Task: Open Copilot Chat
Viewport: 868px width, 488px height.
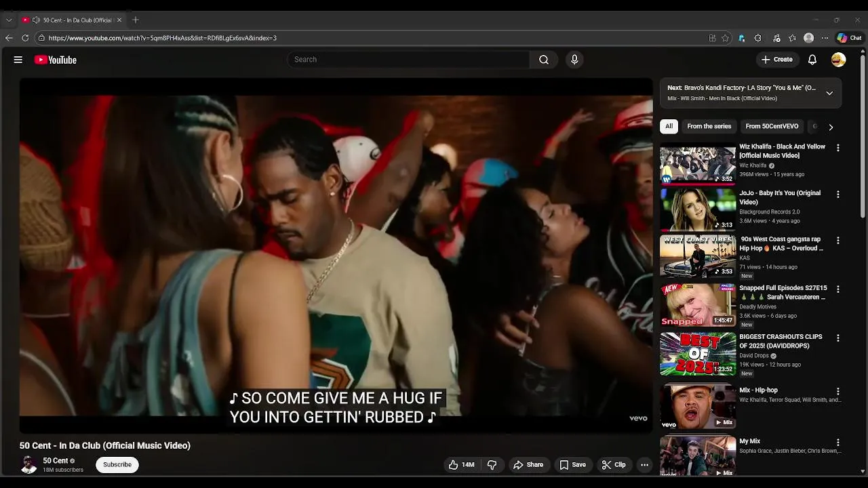Action: click(849, 38)
